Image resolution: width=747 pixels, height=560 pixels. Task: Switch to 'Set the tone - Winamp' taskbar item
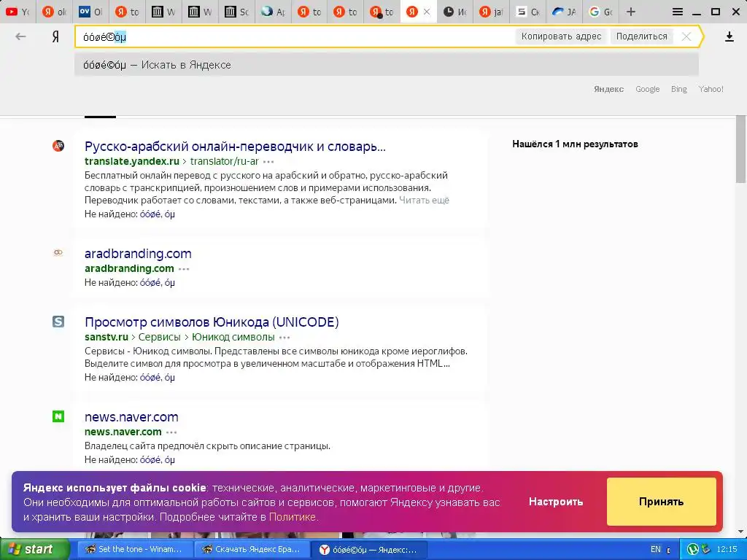[135, 549]
